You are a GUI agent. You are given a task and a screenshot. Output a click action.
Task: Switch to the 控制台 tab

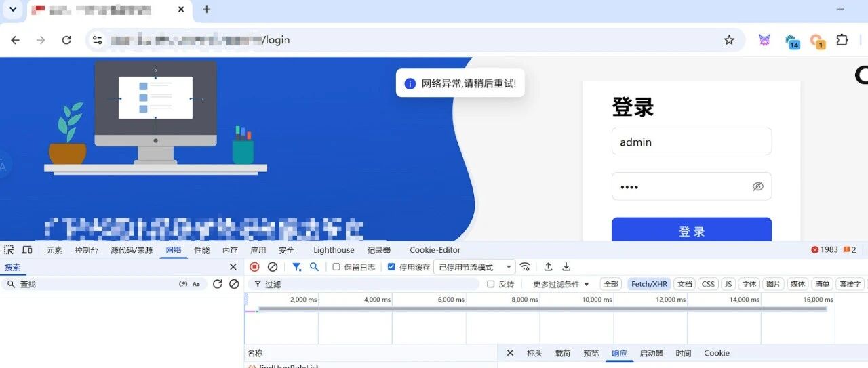[86, 250]
